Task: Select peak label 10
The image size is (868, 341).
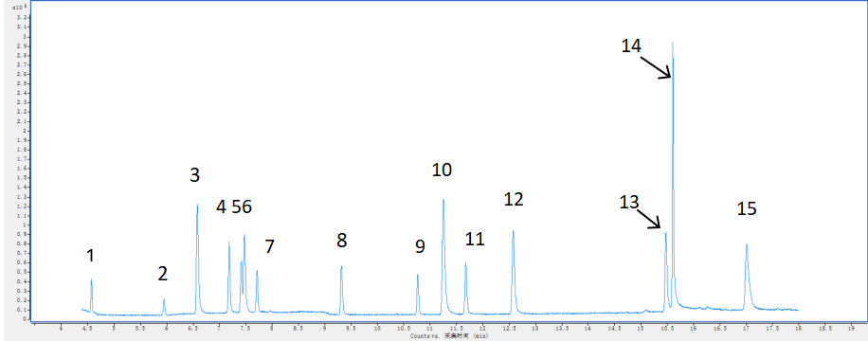Action: [442, 170]
